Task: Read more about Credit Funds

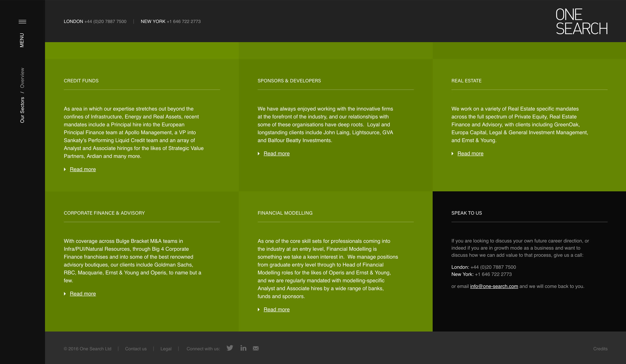Action: (83, 169)
